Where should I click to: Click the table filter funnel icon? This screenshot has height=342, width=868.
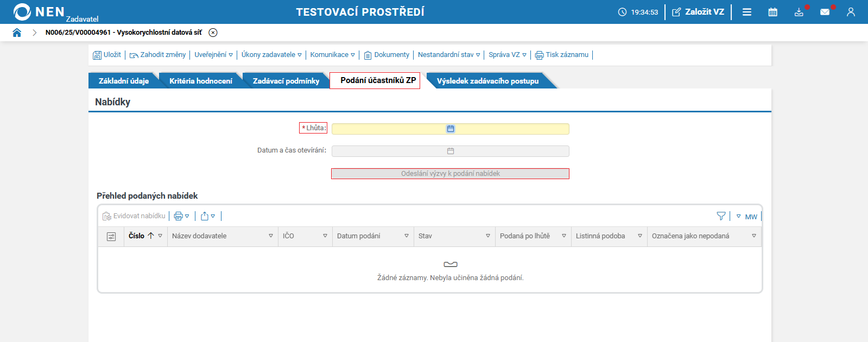721,216
